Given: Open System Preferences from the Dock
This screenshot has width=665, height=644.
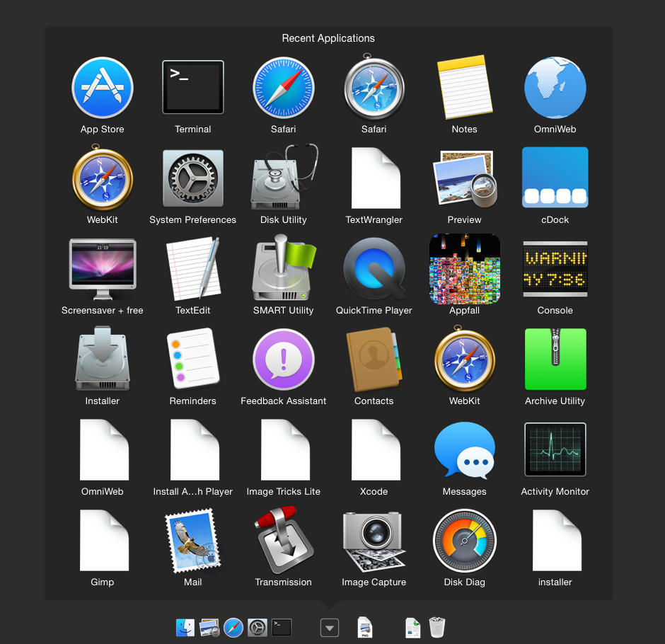Looking at the screenshot, I should (258, 628).
